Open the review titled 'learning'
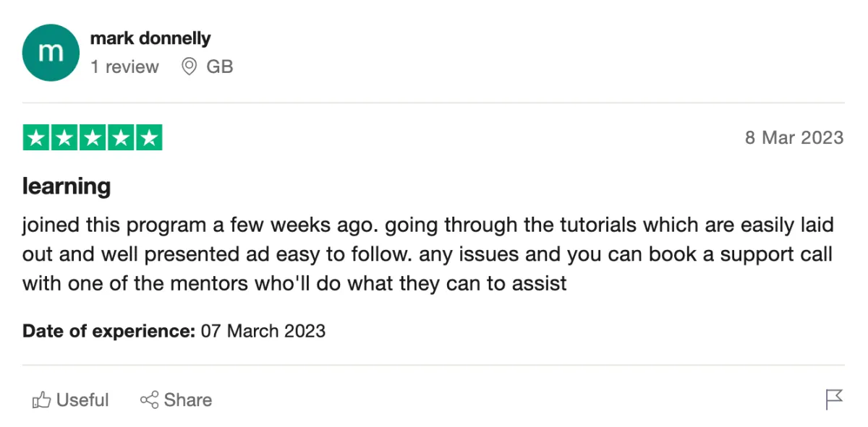 [x=67, y=186]
